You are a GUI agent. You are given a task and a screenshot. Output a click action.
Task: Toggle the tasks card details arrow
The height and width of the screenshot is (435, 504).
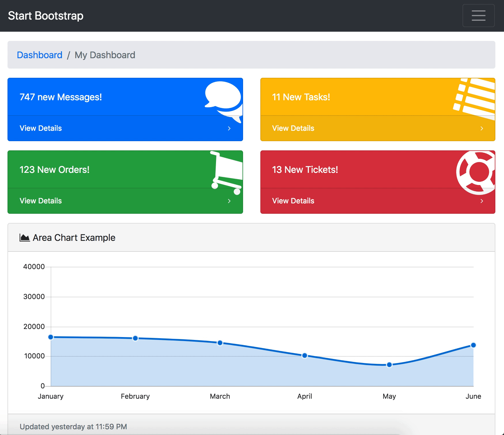coord(482,128)
